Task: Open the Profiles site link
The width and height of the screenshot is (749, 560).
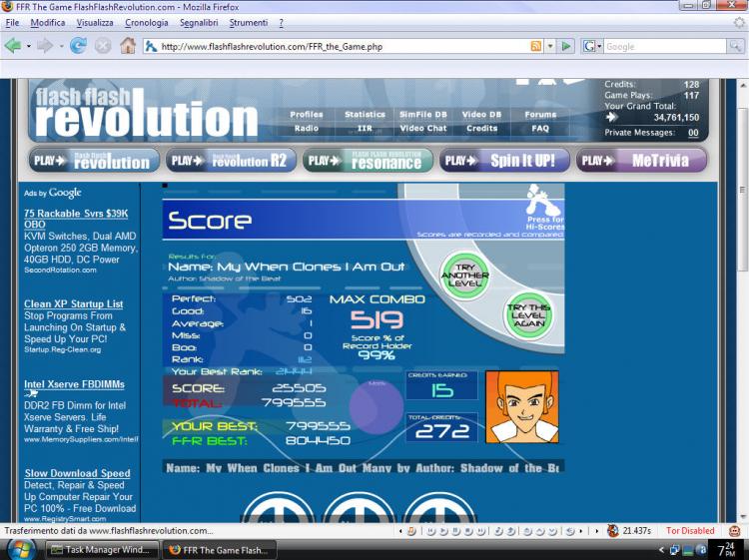Action: point(307,115)
